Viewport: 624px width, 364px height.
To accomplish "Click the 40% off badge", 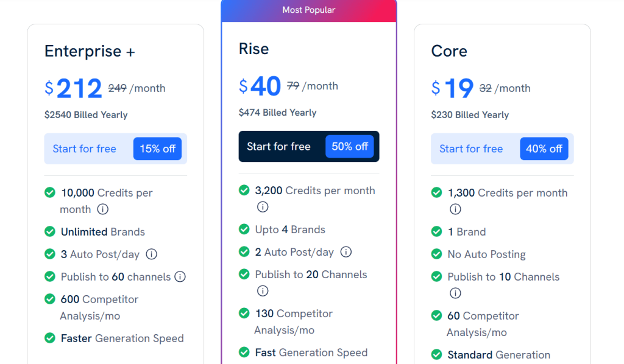I will [544, 149].
